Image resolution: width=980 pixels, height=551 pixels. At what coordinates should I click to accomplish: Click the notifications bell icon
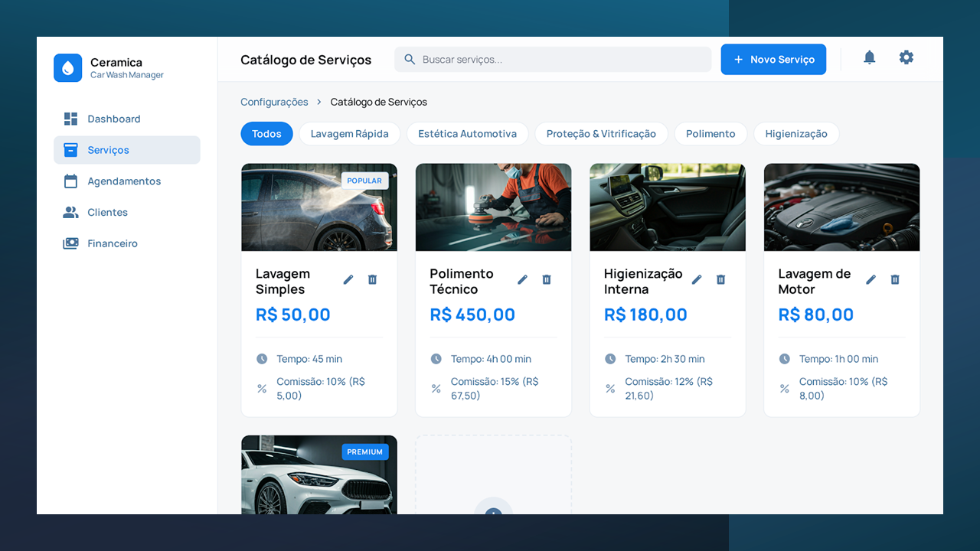pos(869,57)
